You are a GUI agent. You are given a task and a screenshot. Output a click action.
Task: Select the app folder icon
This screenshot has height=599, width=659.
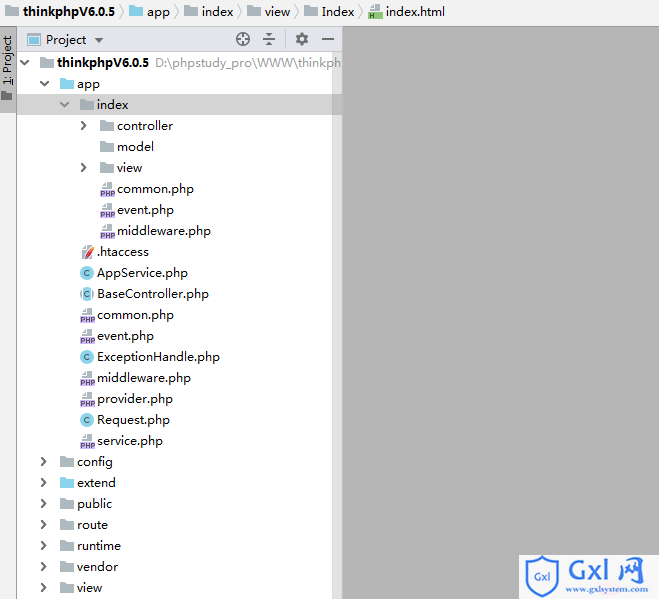pos(66,84)
